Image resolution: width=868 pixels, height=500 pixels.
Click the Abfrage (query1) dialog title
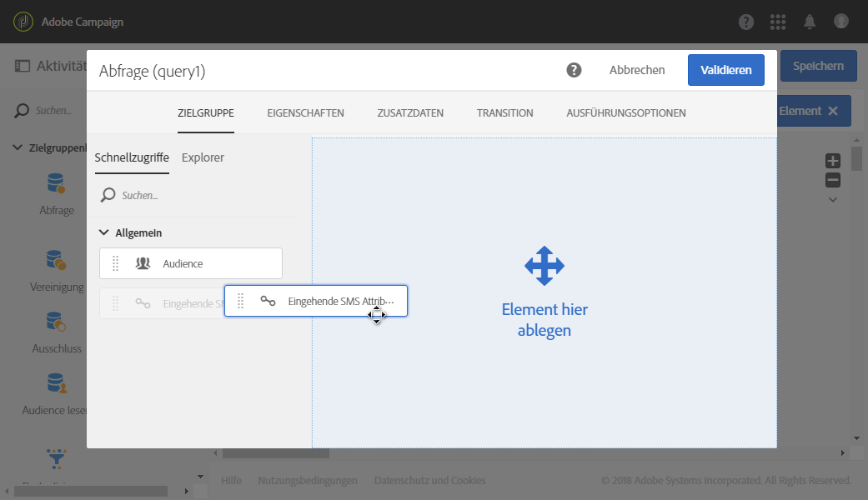pos(153,72)
